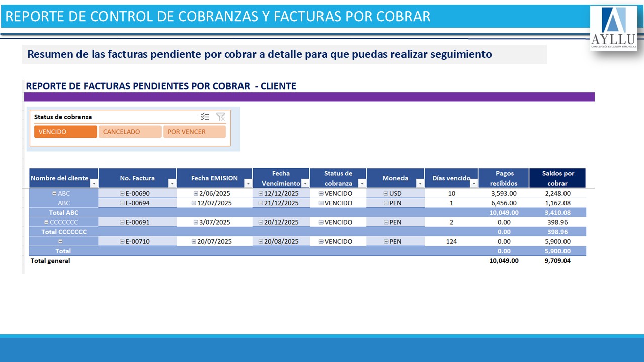Image resolution: width=644 pixels, height=362 pixels.
Task: Toggle the VENCIDO slicer option
Action: click(65, 132)
